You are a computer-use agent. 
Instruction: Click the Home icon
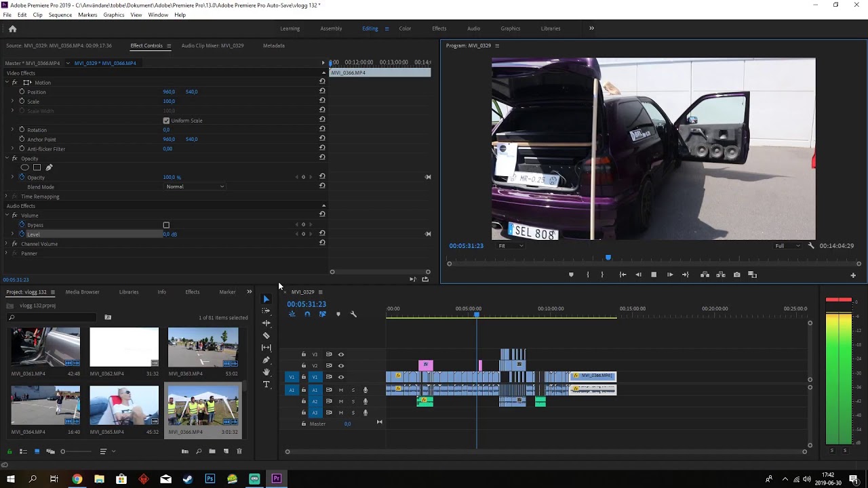point(12,28)
